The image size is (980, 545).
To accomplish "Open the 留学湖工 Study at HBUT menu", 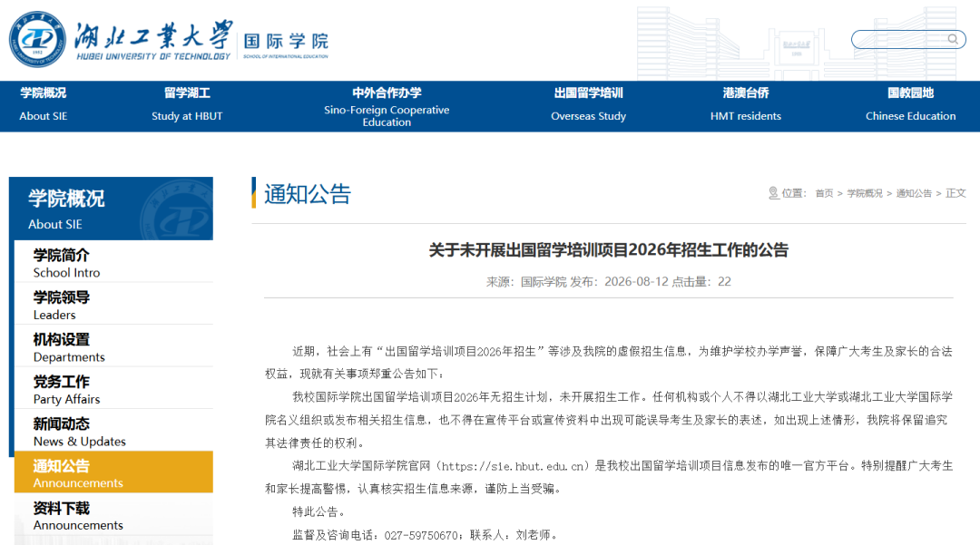I will (187, 104).
